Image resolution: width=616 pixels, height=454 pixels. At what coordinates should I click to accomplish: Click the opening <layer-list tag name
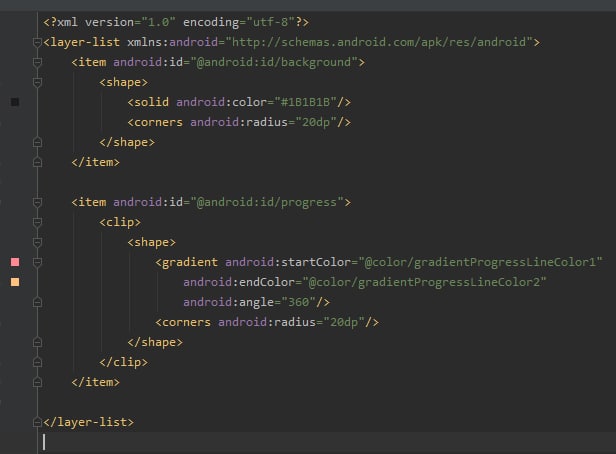click(x=82, y=42)
